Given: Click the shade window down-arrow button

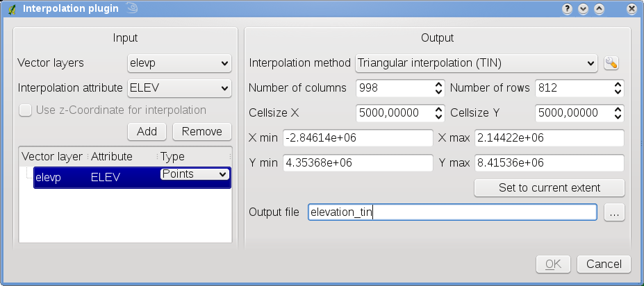Looking at the screenshot, I should click(583, 9).
